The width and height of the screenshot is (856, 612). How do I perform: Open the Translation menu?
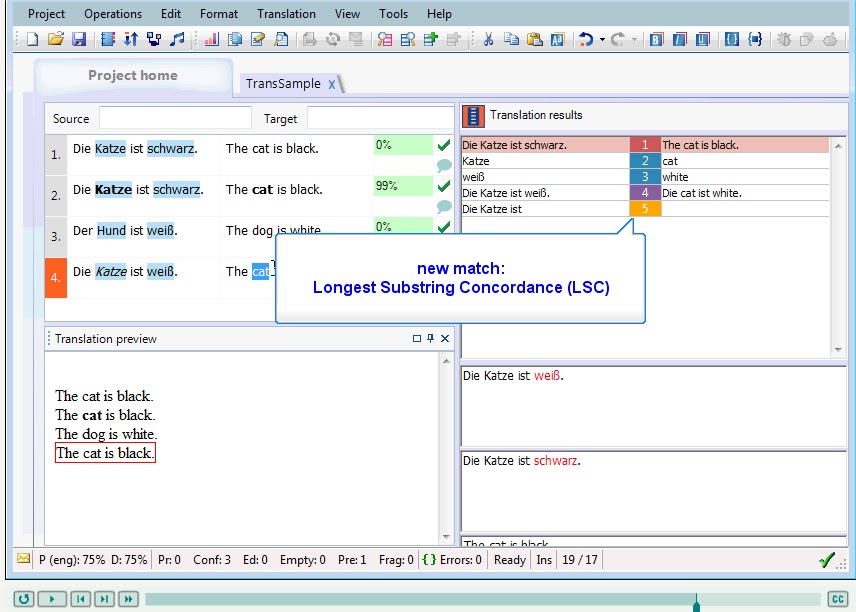pos(286,13)
